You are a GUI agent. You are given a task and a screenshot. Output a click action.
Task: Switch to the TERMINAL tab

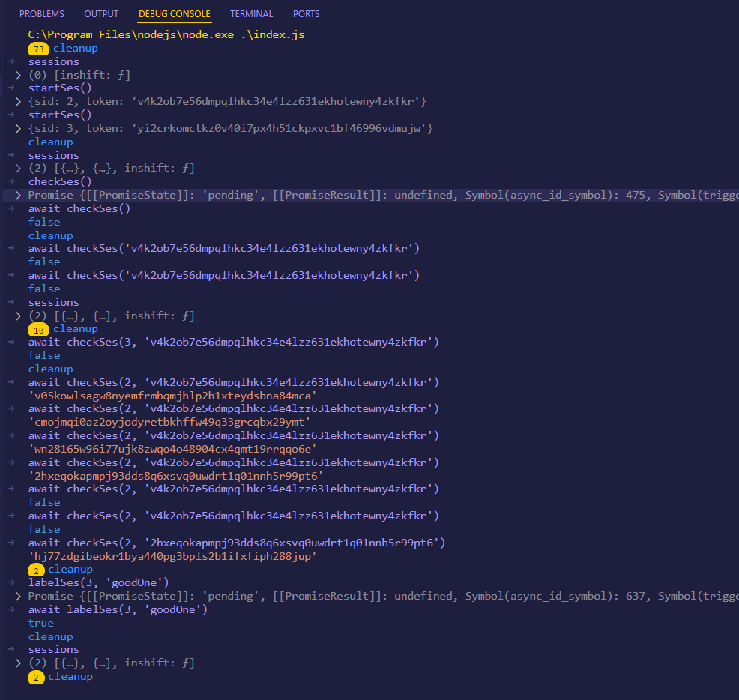coord(251,14)
